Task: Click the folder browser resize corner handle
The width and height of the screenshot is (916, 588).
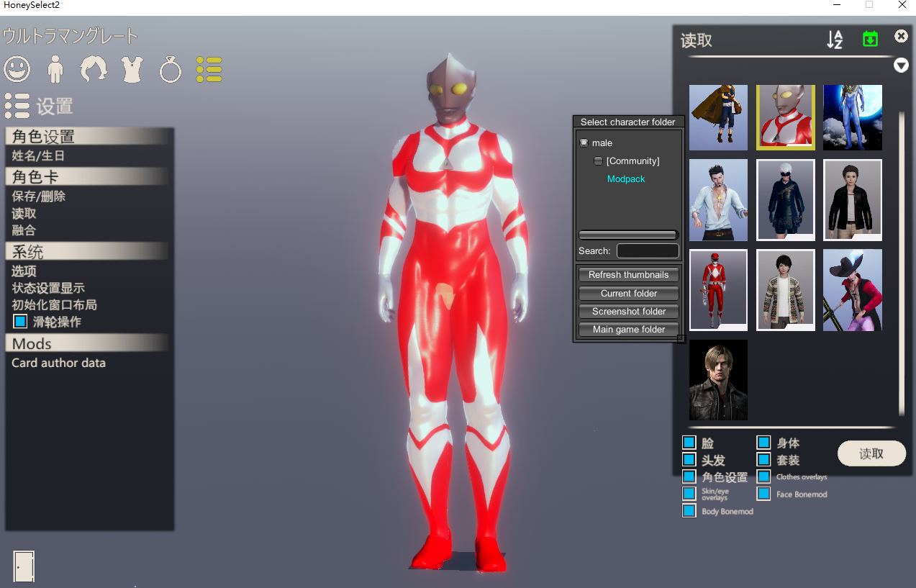Action: pos(681,338)
